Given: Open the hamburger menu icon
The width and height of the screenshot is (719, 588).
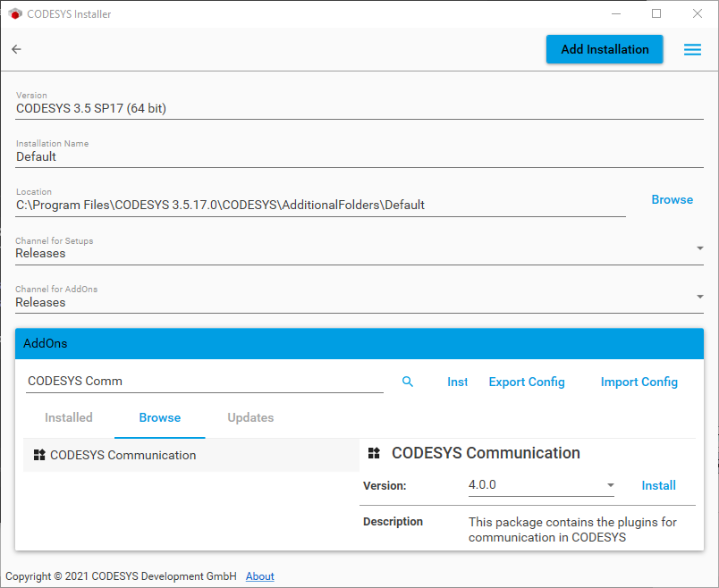Looking at the screenshot, I should 692,50.
